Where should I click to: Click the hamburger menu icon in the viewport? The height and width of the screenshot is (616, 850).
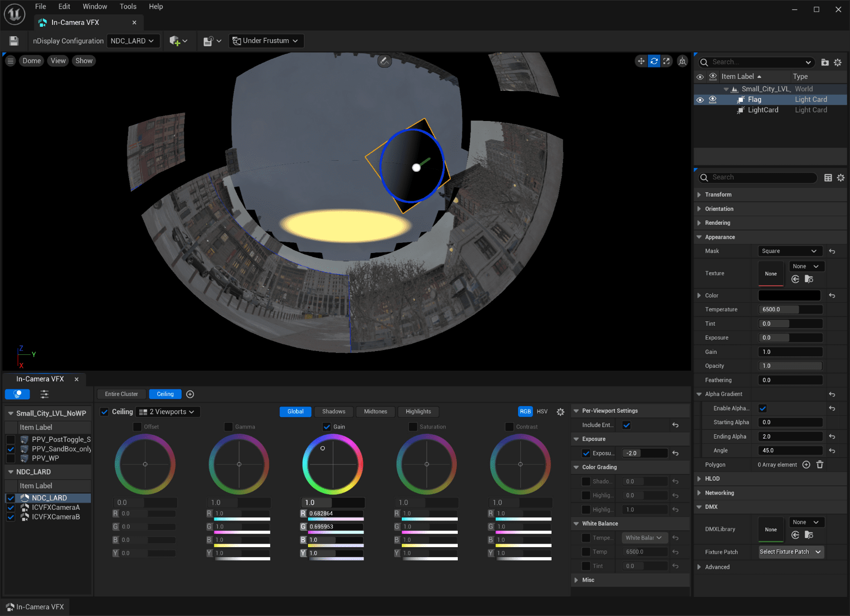click(10, 61)
